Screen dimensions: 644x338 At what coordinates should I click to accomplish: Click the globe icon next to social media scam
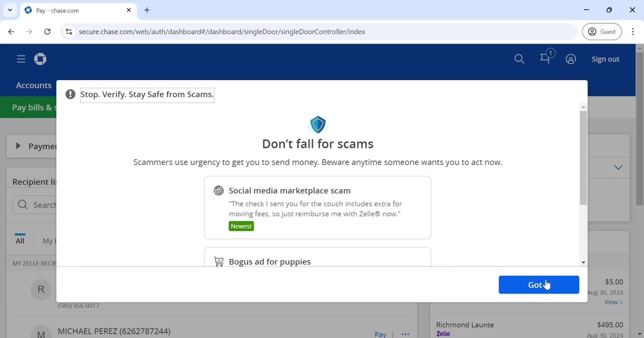click(x=219, y=190)
